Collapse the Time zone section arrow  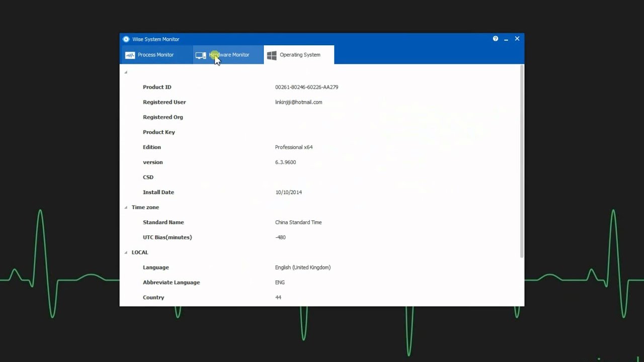point(126,207)
